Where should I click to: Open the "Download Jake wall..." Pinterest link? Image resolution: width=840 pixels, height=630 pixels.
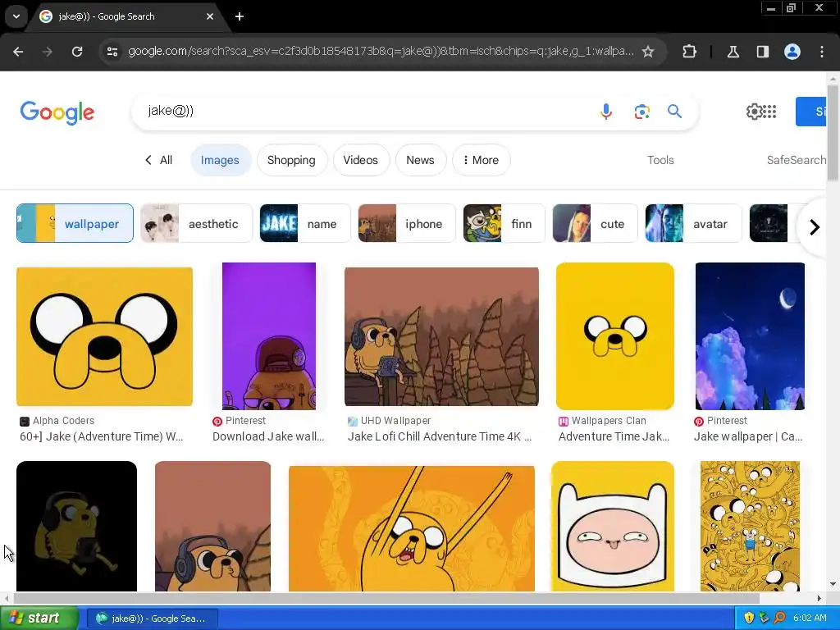pos(268,436)
